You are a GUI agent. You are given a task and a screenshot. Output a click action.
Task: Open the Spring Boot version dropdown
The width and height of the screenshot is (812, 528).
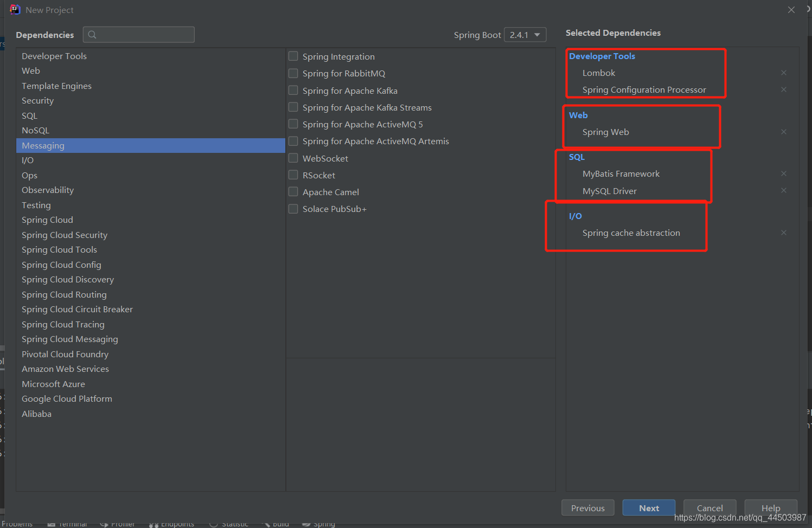click(x=525, y=35)
